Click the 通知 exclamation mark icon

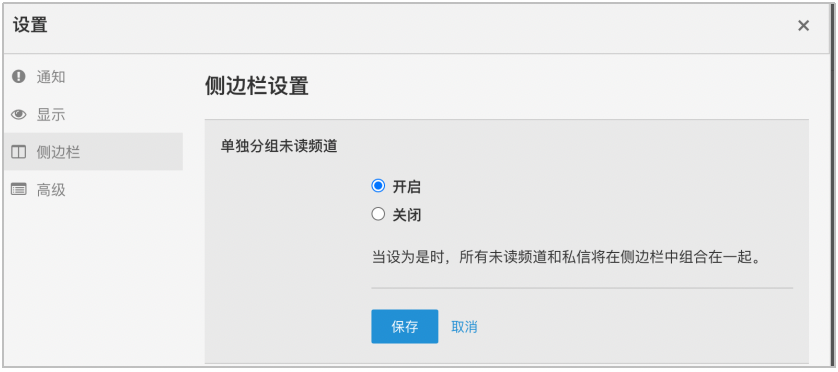point(19,76)
